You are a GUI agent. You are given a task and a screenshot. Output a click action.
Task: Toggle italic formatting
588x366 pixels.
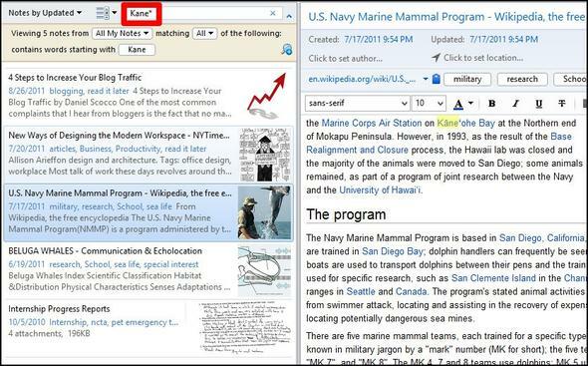(x=515, y=104)
